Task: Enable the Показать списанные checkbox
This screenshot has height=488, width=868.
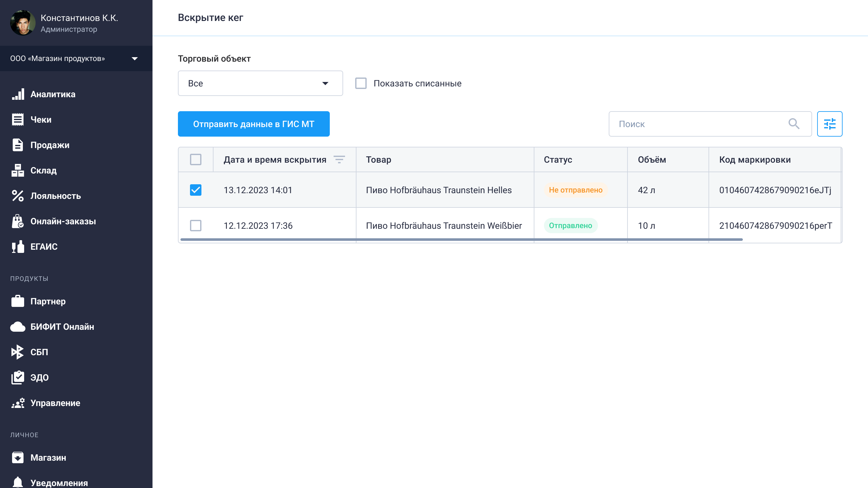Action: (x=361, y=83)
